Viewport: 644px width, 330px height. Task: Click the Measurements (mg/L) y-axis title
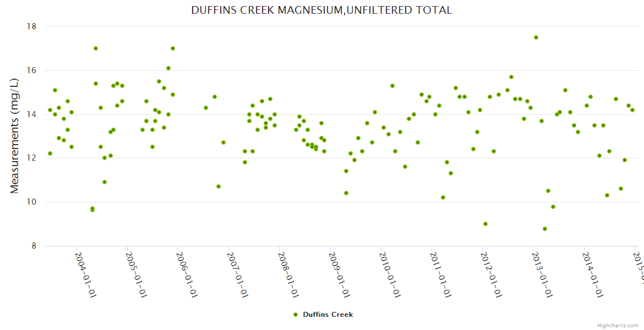(15, 136)
